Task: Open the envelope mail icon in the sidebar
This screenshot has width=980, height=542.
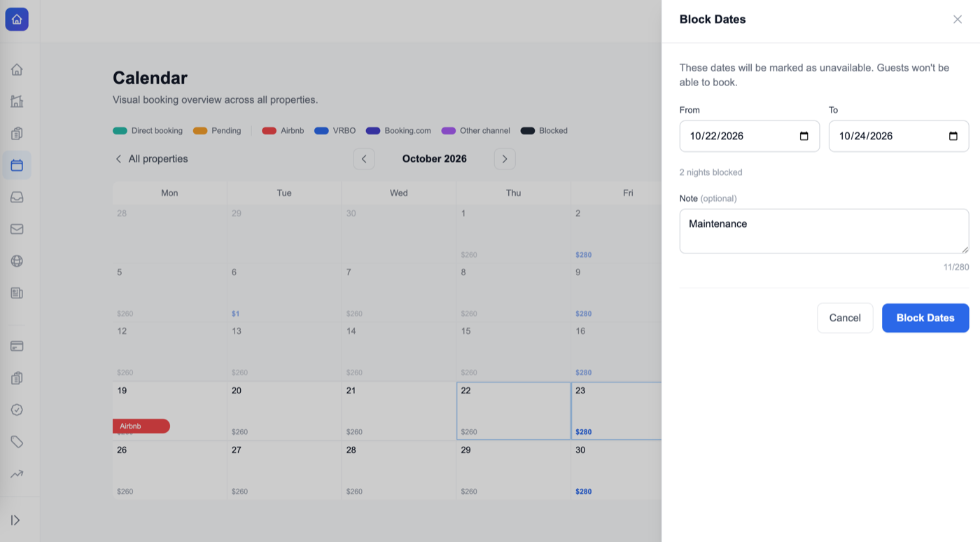Action: 17,229
